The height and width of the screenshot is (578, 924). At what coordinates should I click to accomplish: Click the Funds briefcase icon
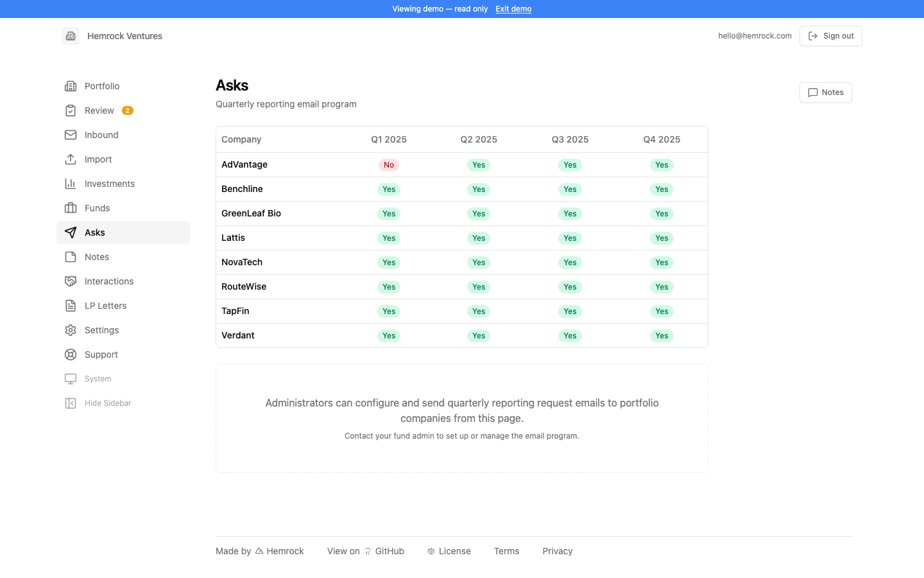[x=71, y=208]
